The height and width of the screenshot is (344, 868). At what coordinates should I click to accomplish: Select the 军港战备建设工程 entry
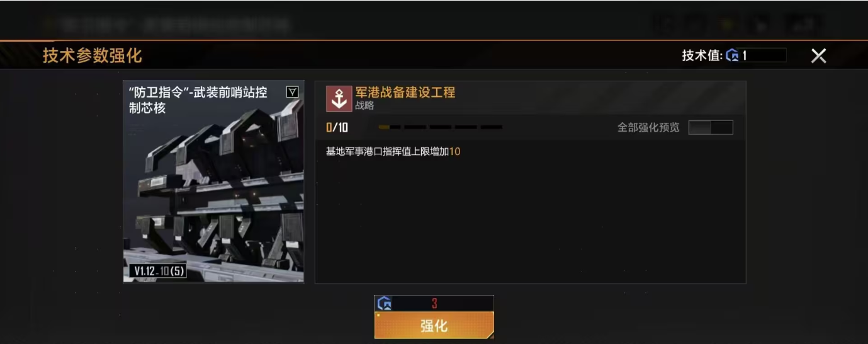point(405,93)
